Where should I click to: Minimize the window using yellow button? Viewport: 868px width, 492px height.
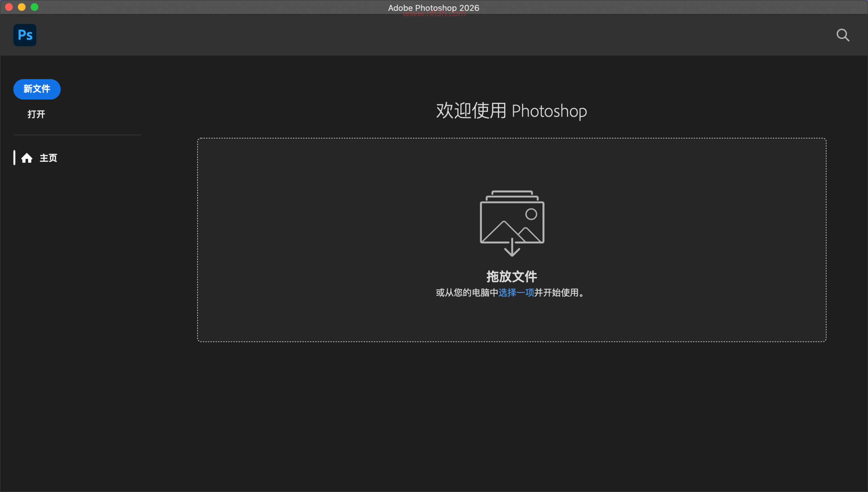click(22, 7)
